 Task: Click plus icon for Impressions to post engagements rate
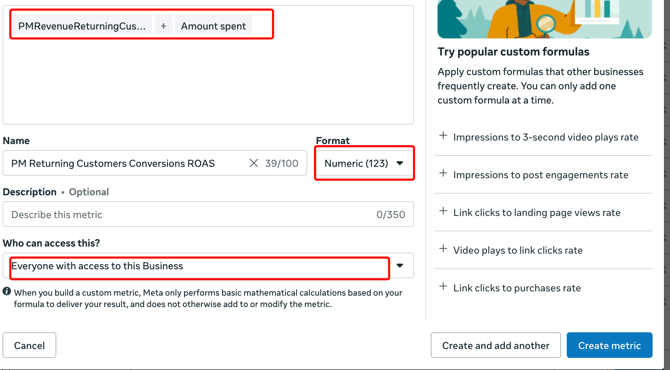pyautogui.click(x=443, y=173)
